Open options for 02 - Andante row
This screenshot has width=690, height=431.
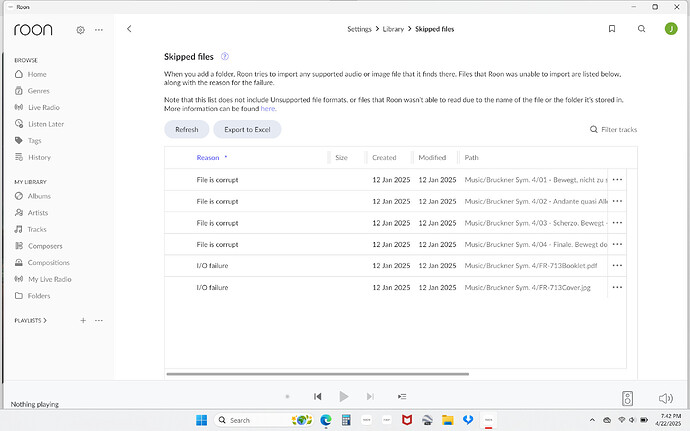click(617, 201)
